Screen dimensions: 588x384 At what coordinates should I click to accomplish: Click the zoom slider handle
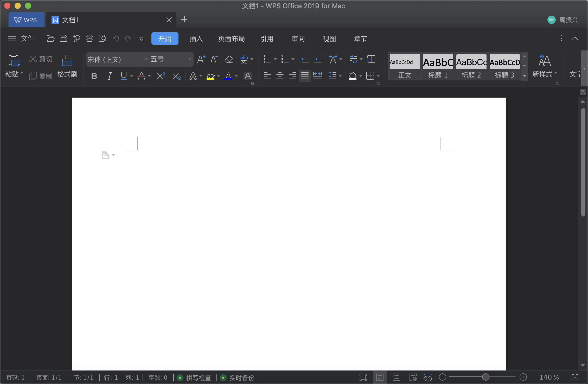tap(485, 377)
